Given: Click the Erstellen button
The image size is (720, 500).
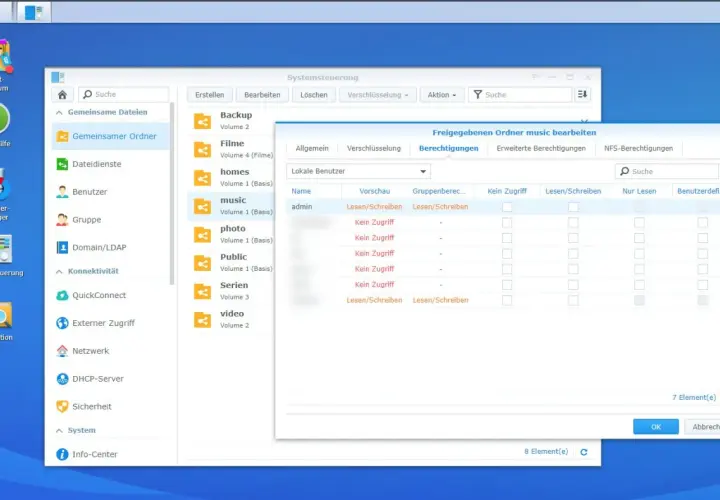Looking at the screenshot, I should (x=209, y=95).
